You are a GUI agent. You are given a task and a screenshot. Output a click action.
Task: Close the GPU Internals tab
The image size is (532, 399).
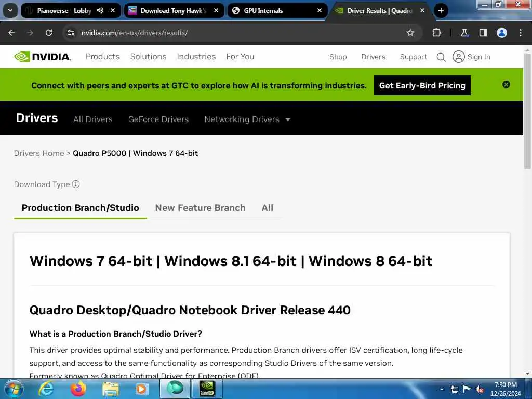click(320, 10)
